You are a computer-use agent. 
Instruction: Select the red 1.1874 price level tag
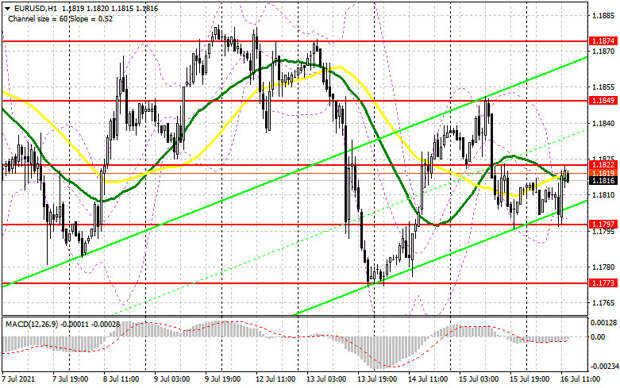click(x=603, y=41)
